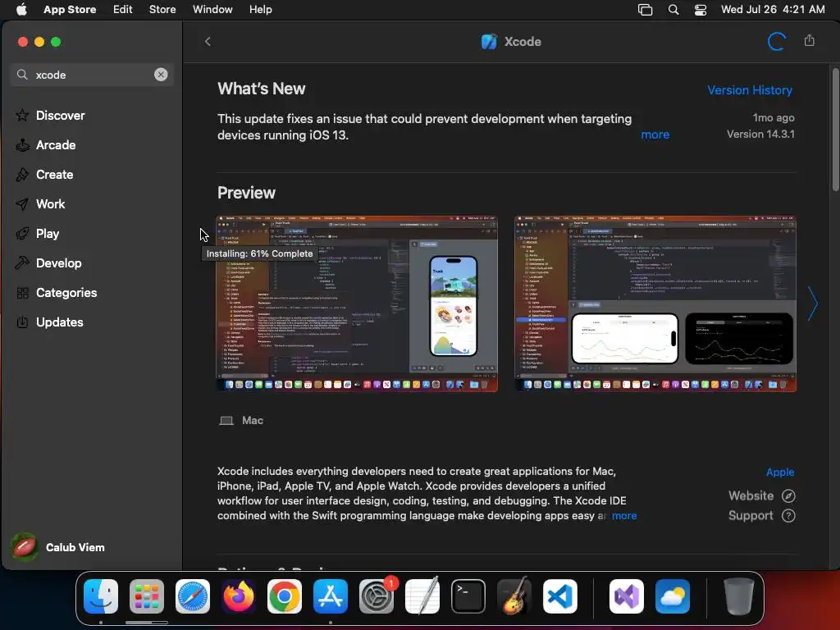
Task: Click the page vertical scrollbar
Action: point(835,129)
